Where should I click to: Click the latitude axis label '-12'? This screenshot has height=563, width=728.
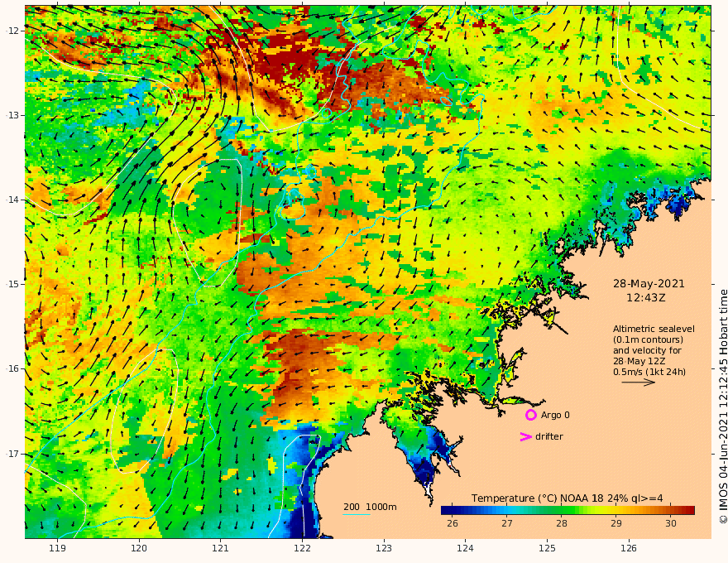(x=12, y=31)
